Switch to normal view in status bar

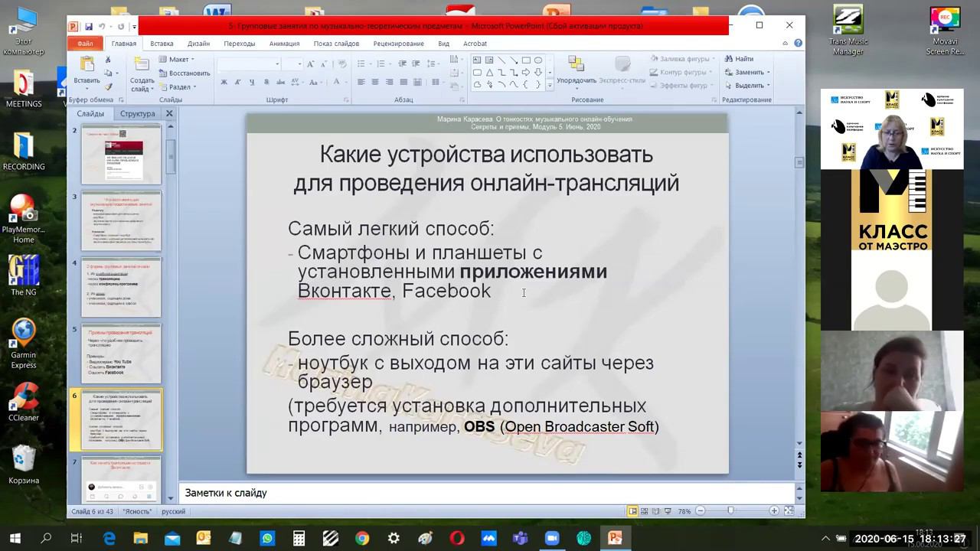pyautogui.click(x=632, y=510)
